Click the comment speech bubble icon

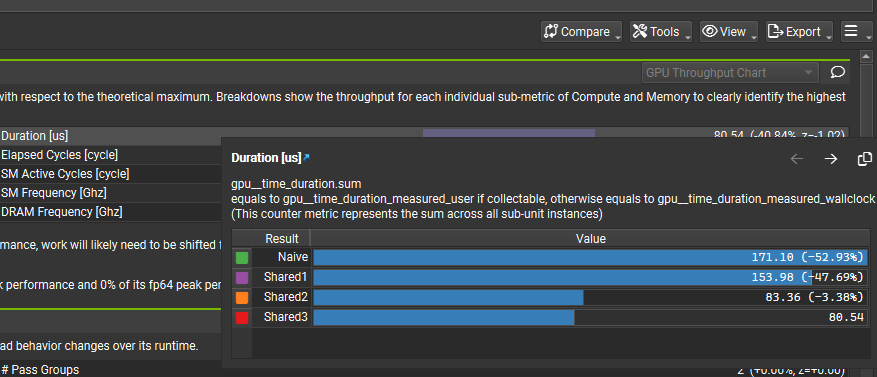tap(837, 72)
